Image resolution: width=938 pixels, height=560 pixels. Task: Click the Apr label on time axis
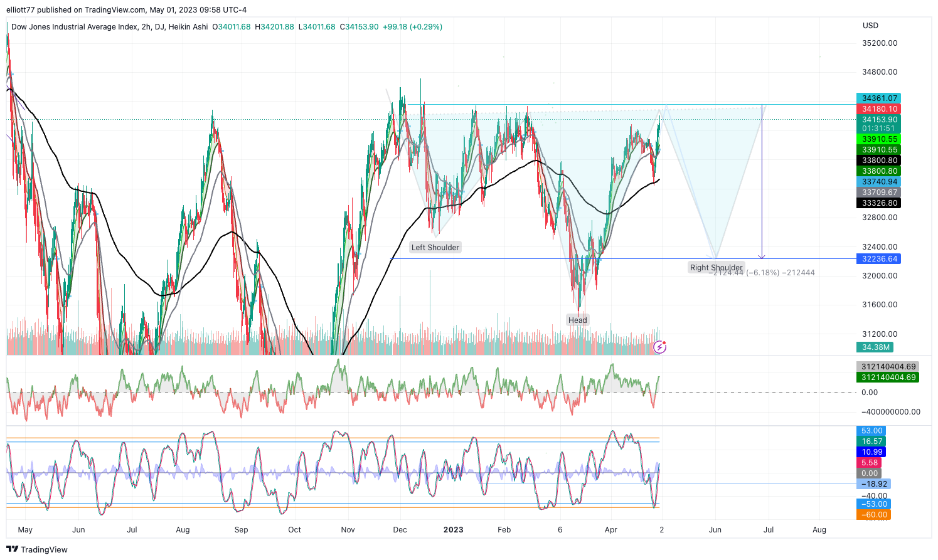click(610, 530)
